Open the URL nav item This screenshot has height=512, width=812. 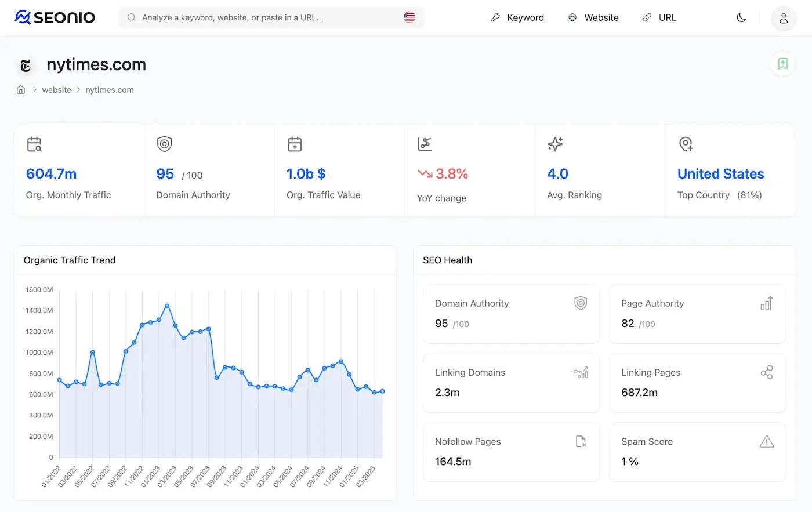coord(659,17)
